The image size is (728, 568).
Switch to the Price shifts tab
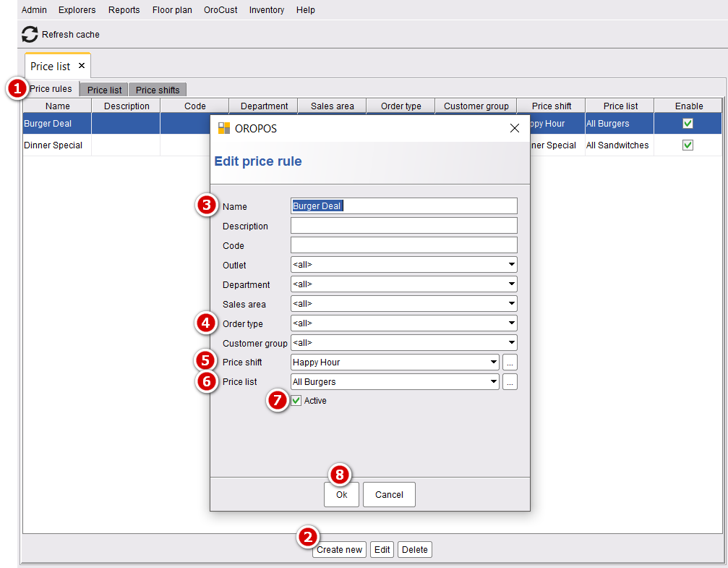coord(158,90)
